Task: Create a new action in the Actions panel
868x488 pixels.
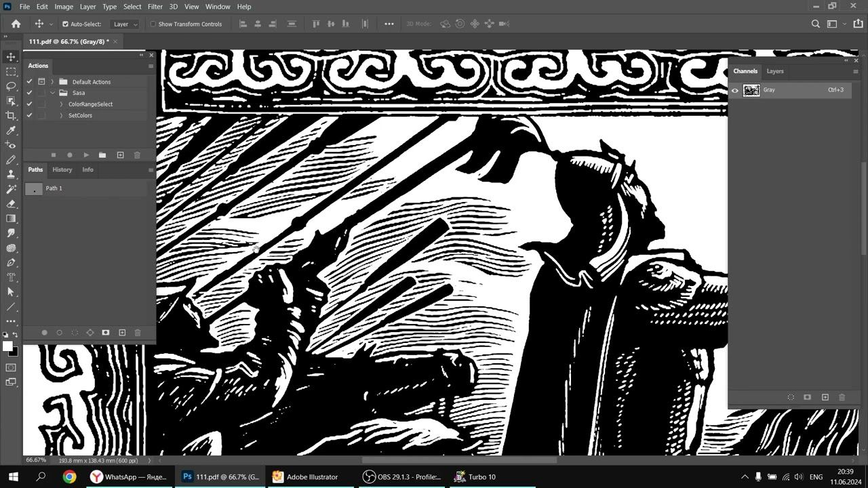Action: 120,155
